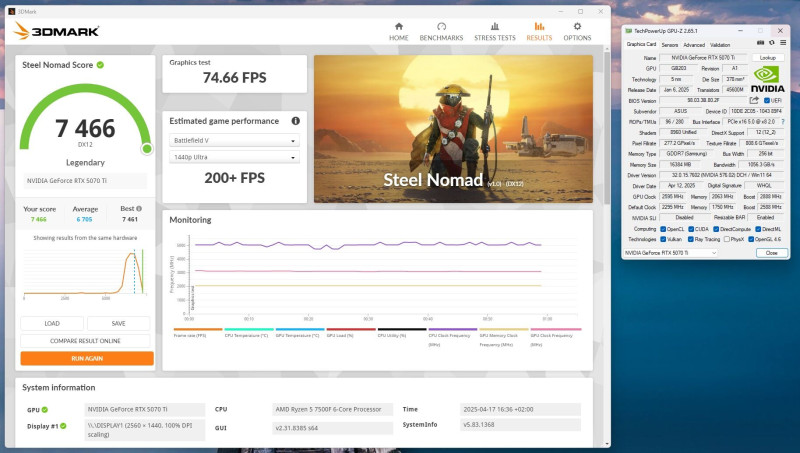
Task: Switch to Advanced tab in GPU-Z
Action: [694, 45]
